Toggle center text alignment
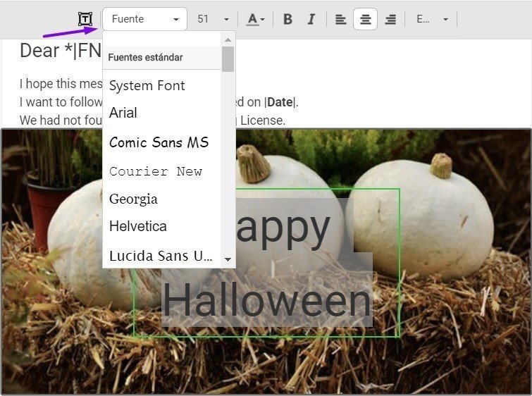This screenshot has width=532, height=396. [x=365, y=19]
